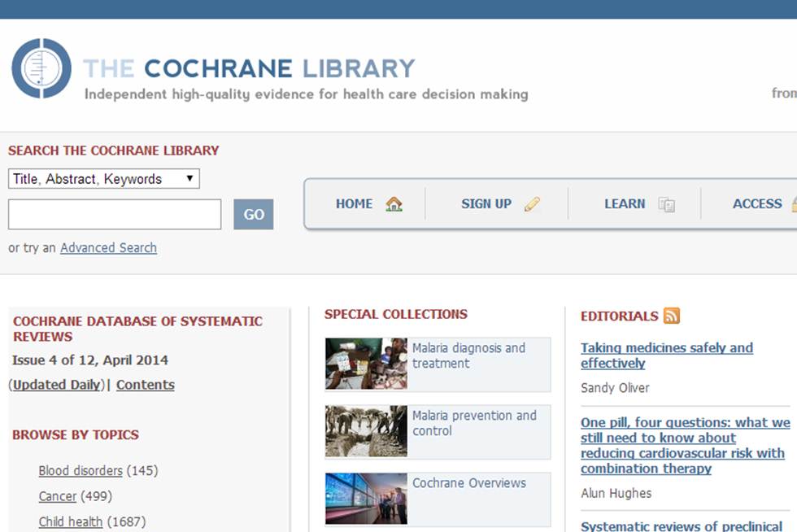Click THE COCHRANE LIBRARY title banner
Viewport: 797px width, 532px height.
249,68
